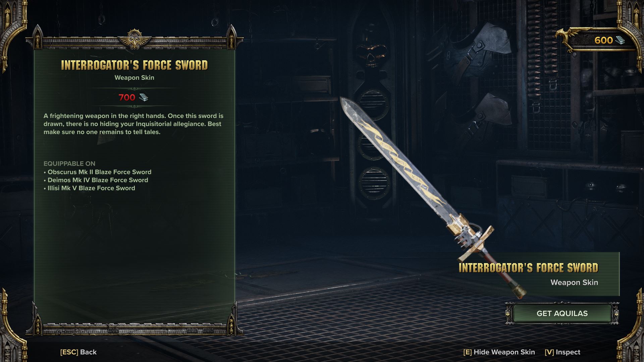Screen dimensions: 644x362
Task: Click the Get Aquilas button
Action: coord(562,313)
